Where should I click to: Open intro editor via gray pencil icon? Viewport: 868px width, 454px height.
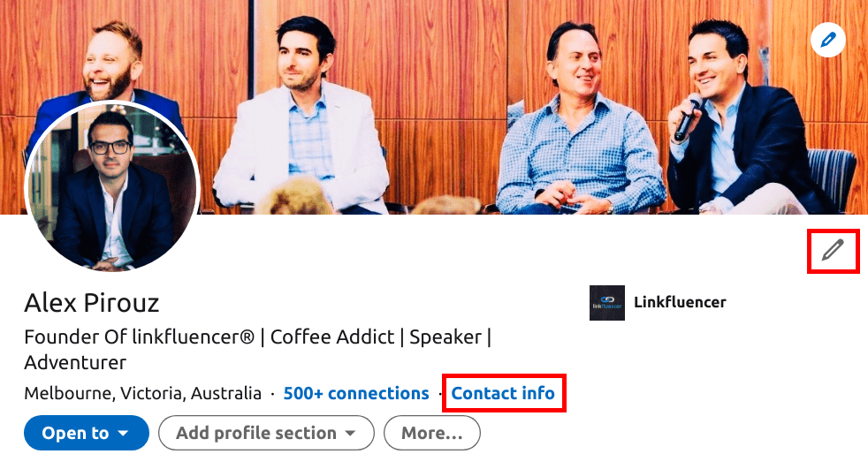[x=833, y=250]
